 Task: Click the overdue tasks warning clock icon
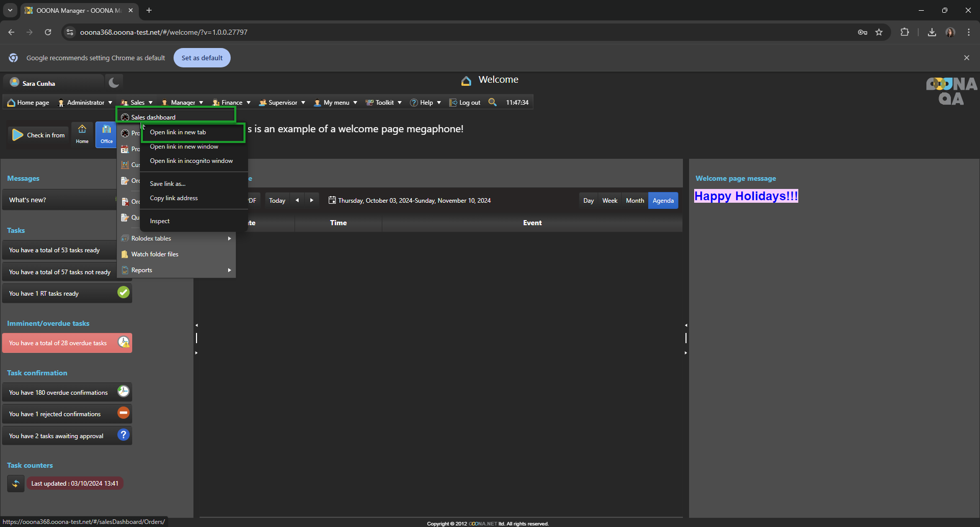point(124,342)
